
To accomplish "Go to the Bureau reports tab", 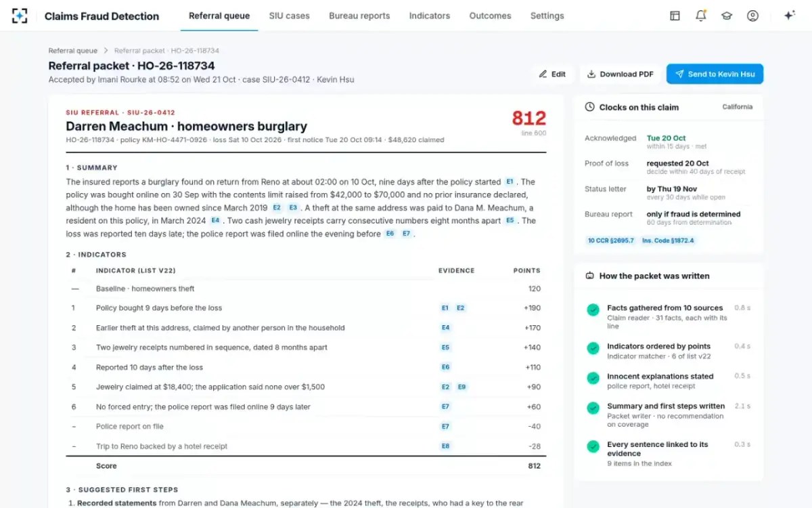I will tap(359, 16).
